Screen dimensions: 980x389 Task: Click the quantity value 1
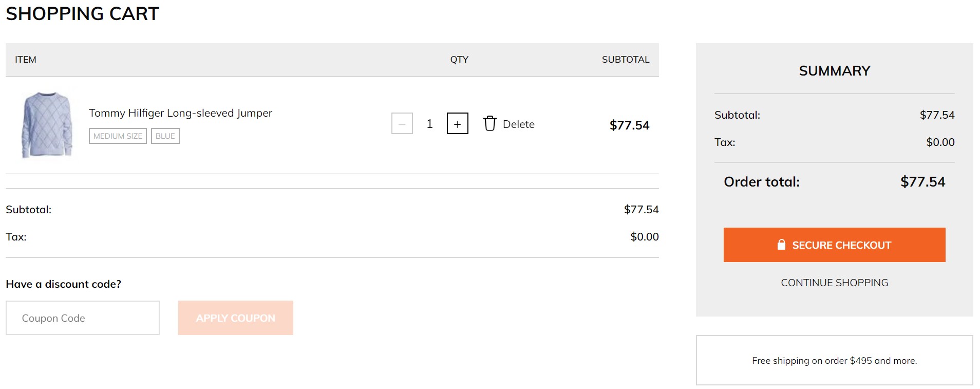429,124
